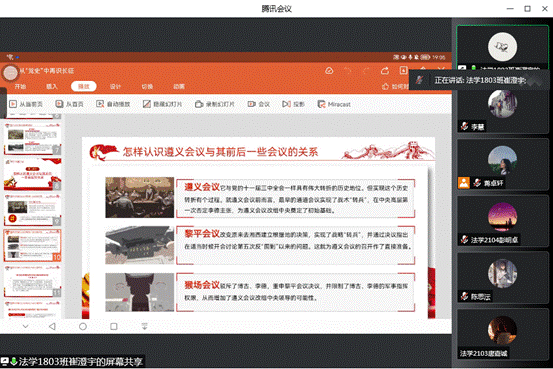The width and height of the screenshot is (553, 369).
Task: Click 正在讲话 speaking notification text
Action: [x=480, y=80]
